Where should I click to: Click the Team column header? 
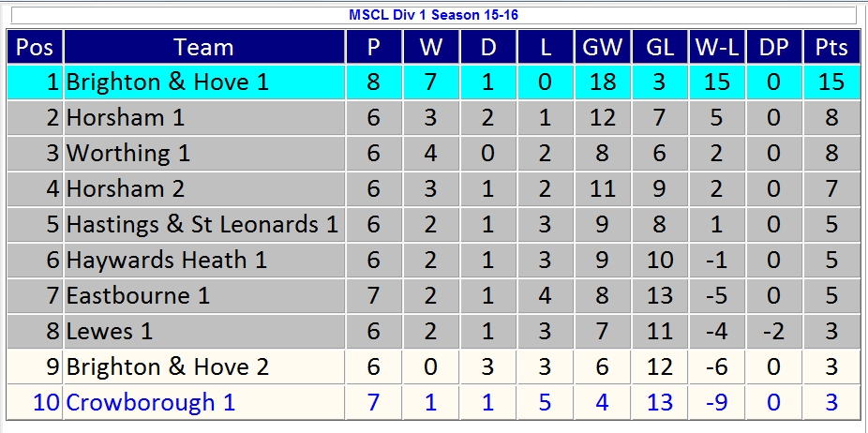coord(203,47)
